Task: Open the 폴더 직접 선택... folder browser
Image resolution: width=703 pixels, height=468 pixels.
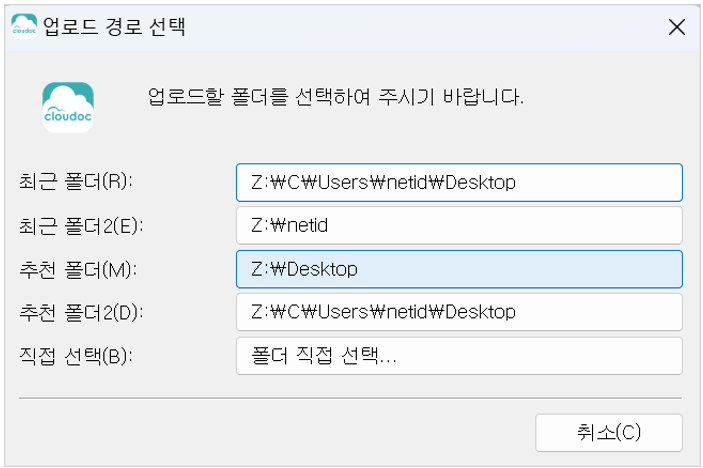Action: (x=459, y=356)
